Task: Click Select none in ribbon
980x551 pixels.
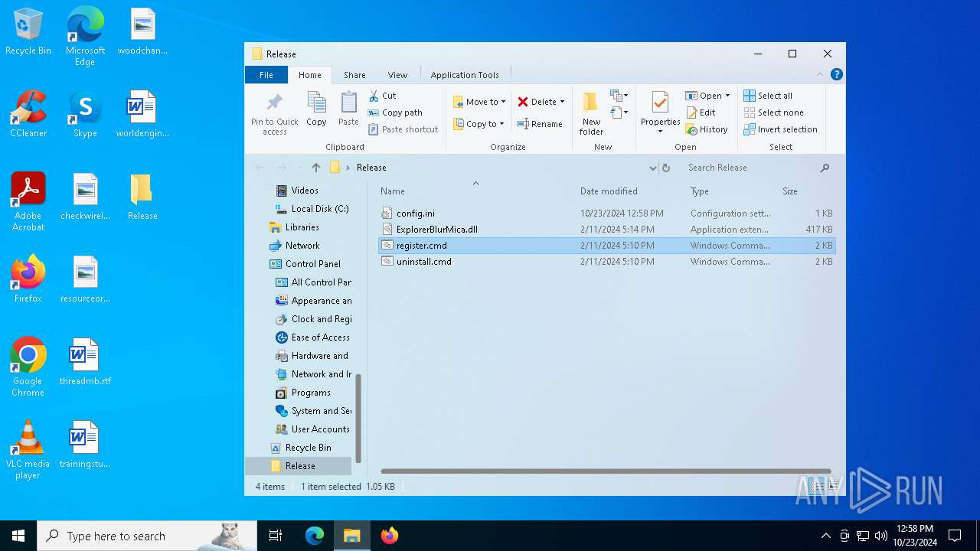Action: [773, 112]
